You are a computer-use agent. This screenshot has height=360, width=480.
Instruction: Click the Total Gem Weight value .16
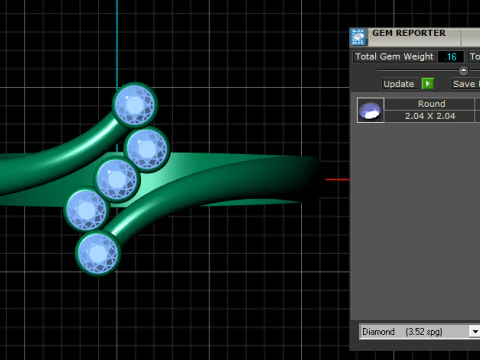point(451,57)
